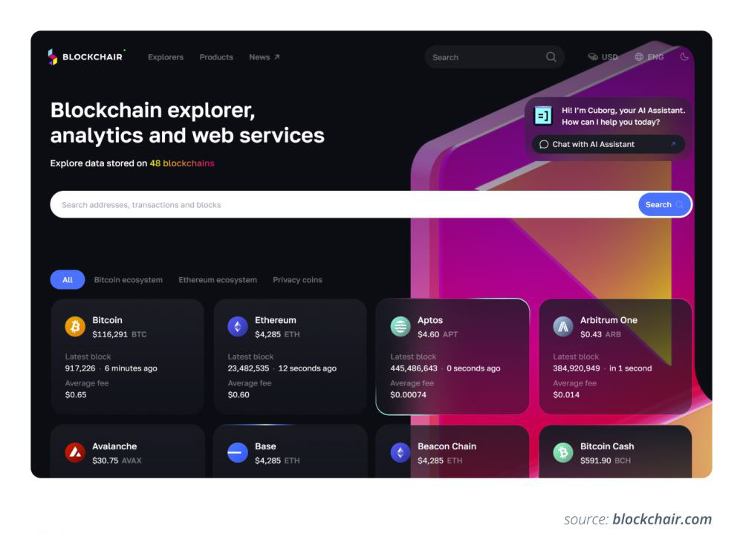Switch to the Ethereum ecosystem tab

click(217, 280)
